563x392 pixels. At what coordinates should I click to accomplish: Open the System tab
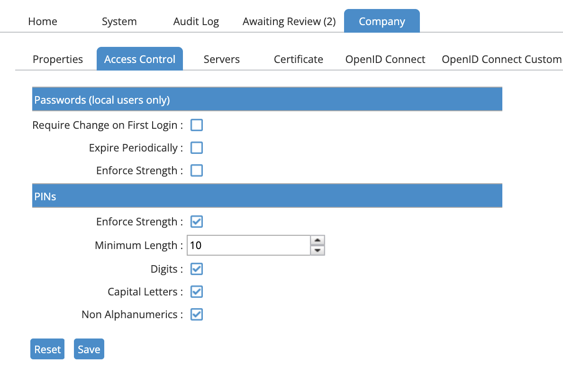(x=119, y=21)
